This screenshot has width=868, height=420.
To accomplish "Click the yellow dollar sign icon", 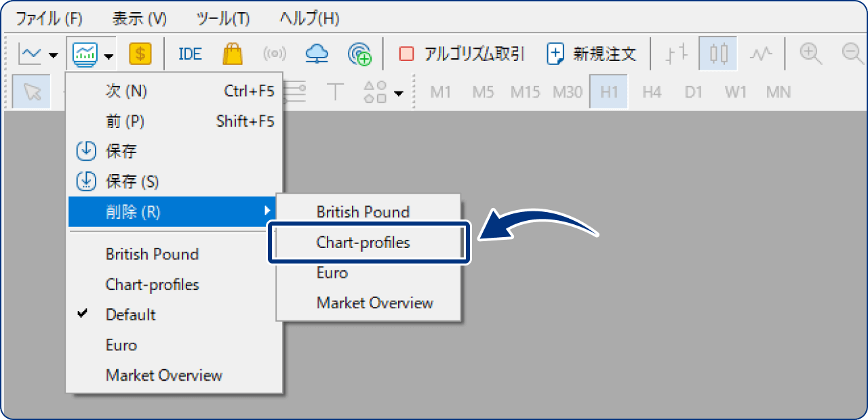I will tap(140, 54).
